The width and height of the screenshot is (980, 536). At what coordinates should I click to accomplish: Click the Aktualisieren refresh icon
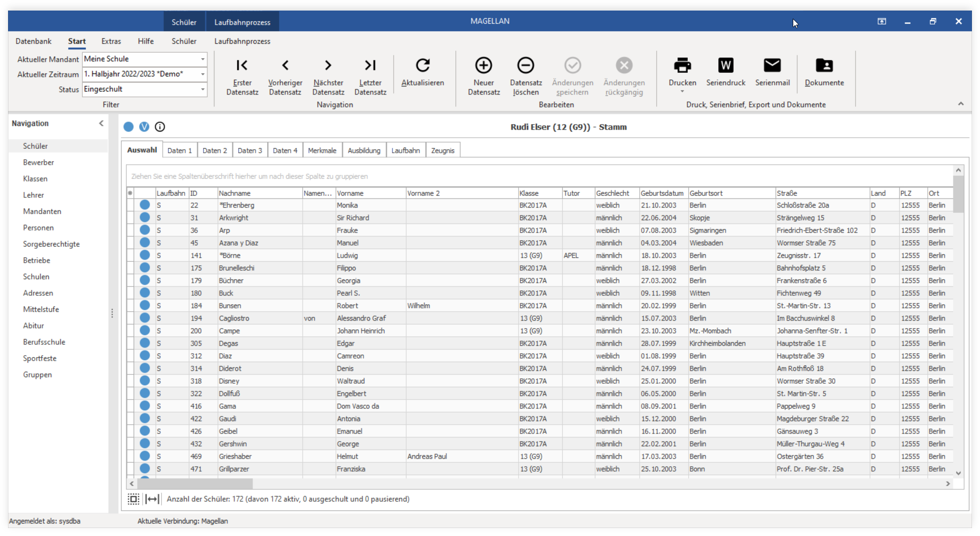(x=423, y=65)
